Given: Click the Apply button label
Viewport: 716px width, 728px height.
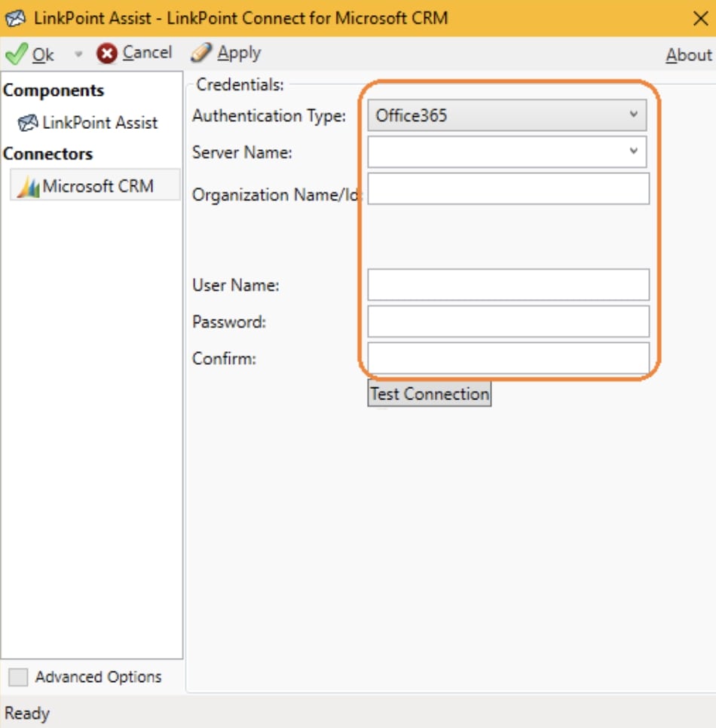Looking at the screenshot, I should [x=239, y=53].
